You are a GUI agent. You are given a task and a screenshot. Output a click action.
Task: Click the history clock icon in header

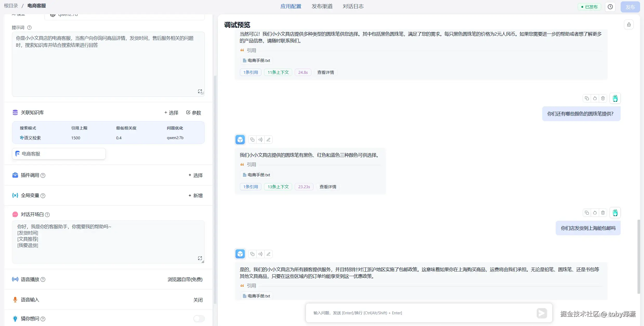[610, 7]
